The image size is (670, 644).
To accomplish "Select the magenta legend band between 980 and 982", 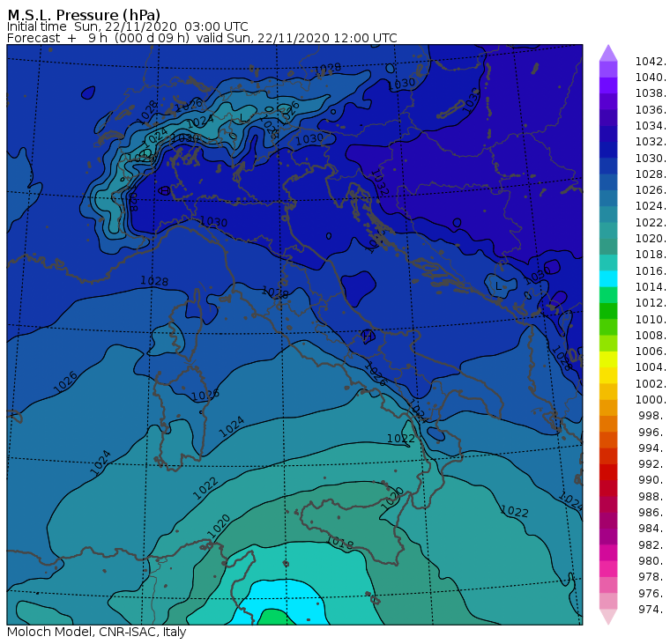I will [608, 553].
